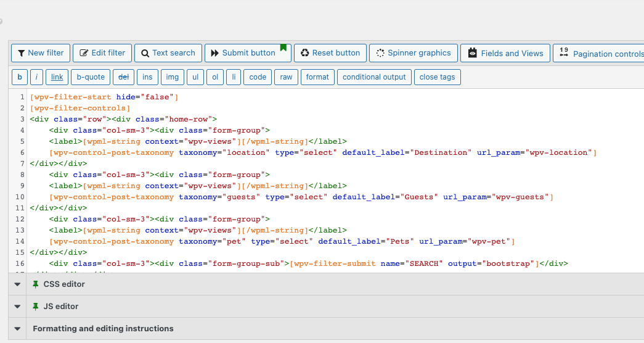Click "form-group-sub" class in line 16
This screenshot has width=644, height=343.
pyautogui.click(x=247, y=263)
